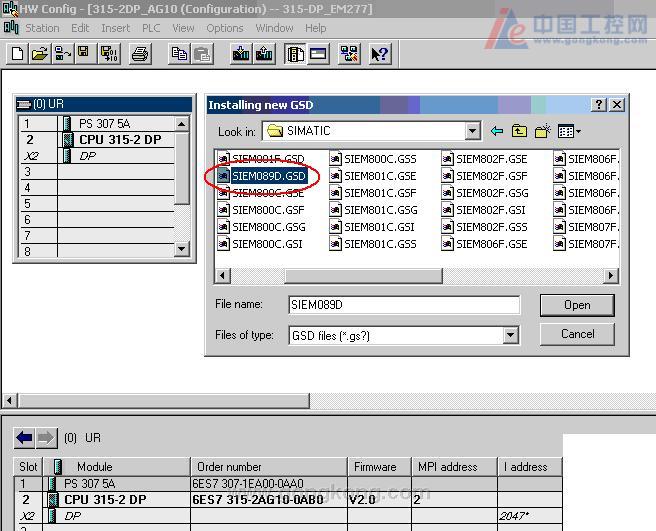
Task: Click the Print toolbar icon
Action: point(140,54)
